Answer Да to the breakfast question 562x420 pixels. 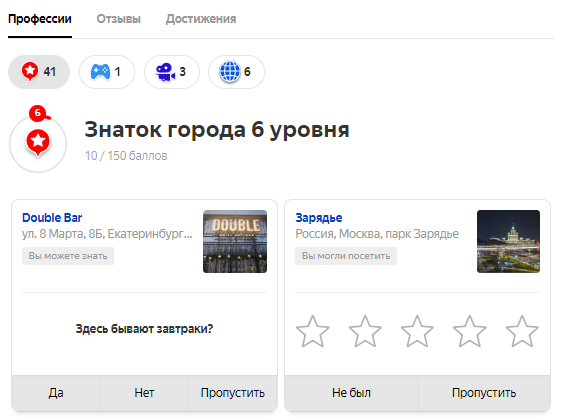56,393
